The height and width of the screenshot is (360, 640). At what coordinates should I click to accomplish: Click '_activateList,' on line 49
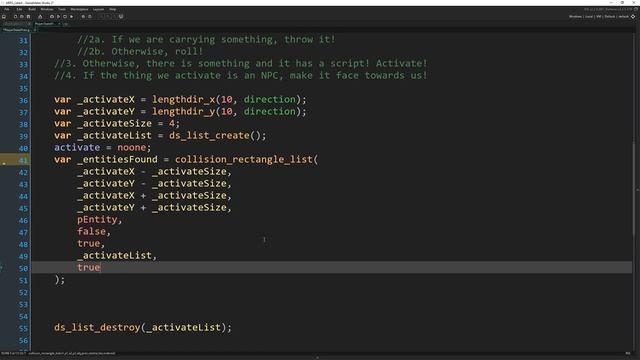117,256
